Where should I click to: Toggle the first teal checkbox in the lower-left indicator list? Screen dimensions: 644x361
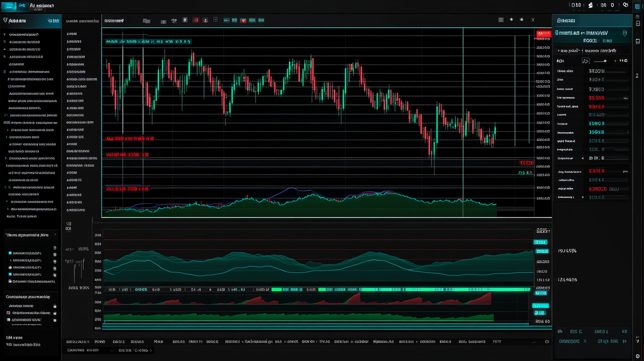[x=10, y=253]
